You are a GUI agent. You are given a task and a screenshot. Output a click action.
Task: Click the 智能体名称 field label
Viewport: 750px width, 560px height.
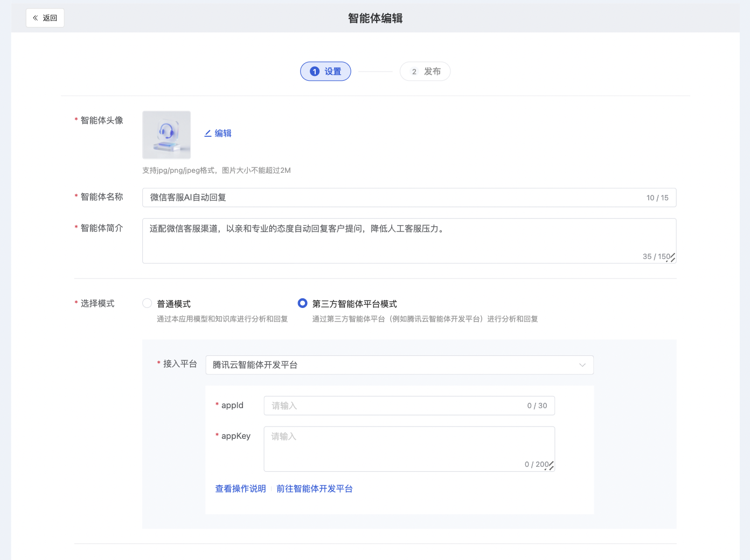click(102, 197)
